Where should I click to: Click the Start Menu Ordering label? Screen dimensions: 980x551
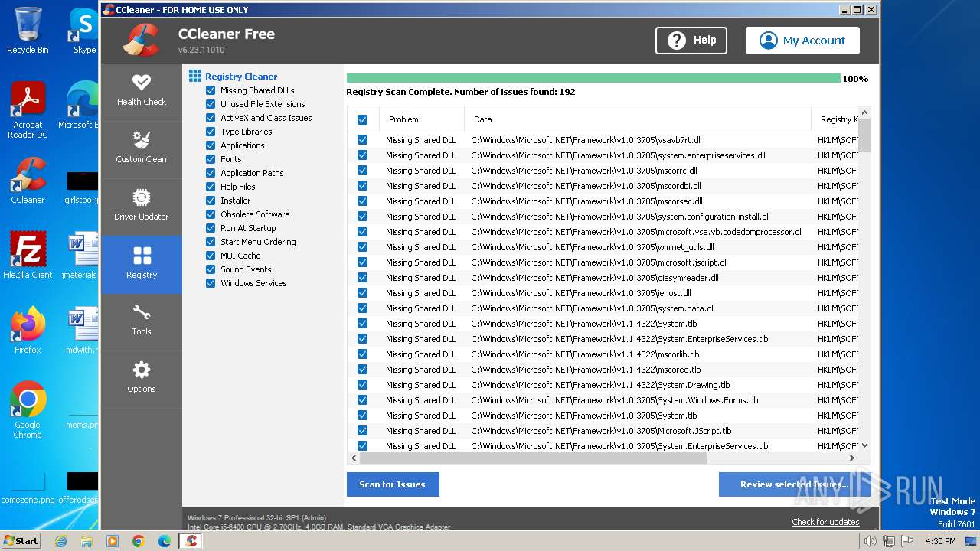click(x=258, y=242)
